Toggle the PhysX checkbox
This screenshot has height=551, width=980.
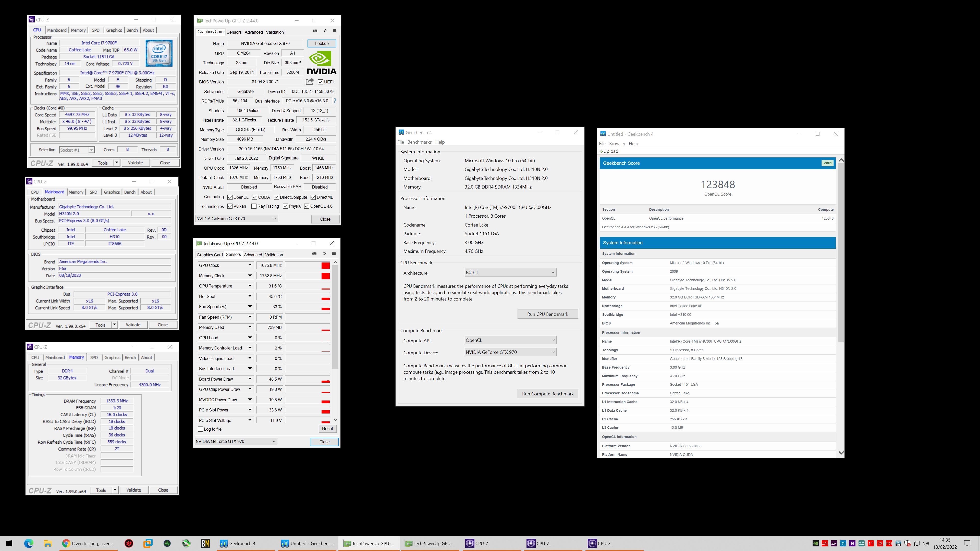[285, 206]
